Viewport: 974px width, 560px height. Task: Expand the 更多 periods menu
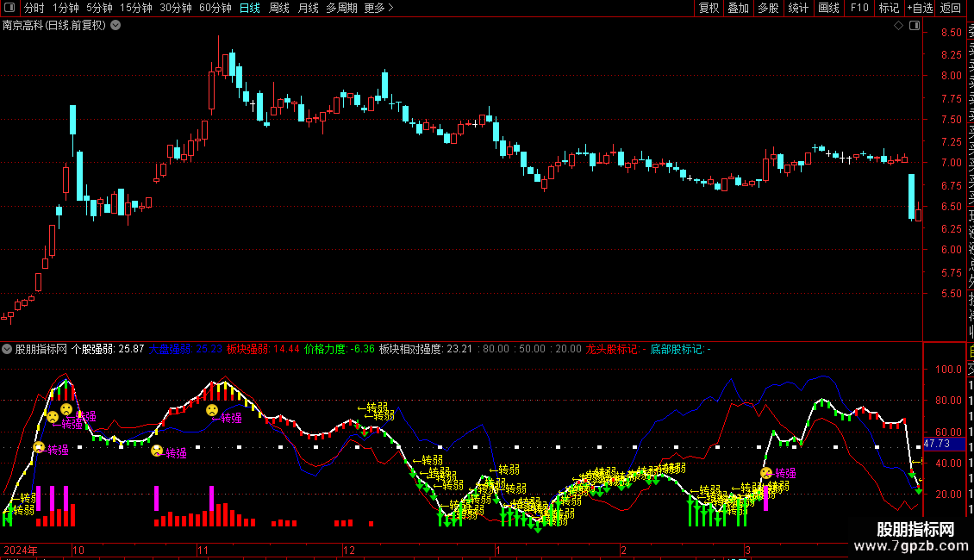[x=378, y=8]
